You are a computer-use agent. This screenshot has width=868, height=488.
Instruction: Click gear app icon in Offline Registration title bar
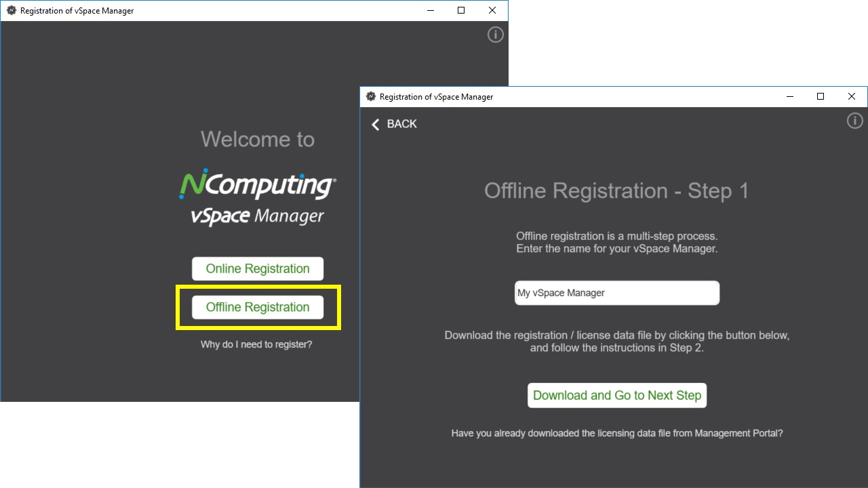[370, 96]
